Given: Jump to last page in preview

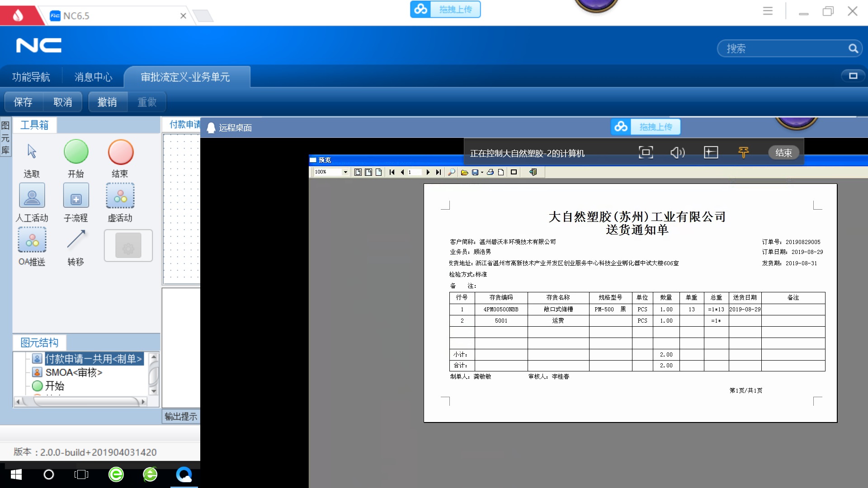Looking at the screenshot, I should 438,172.
